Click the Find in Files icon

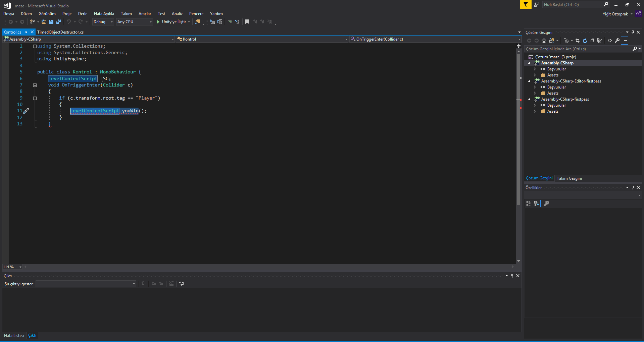pyautogui.click(x=197, y=22)
